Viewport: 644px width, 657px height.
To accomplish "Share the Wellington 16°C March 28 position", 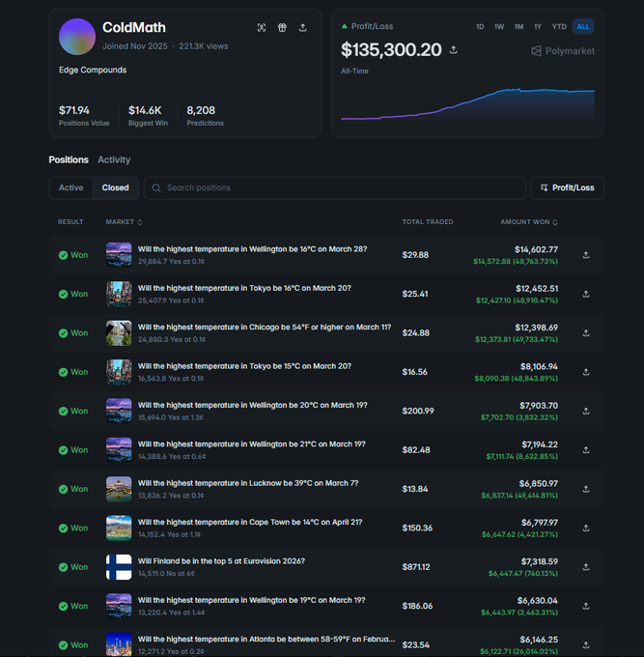I will (x=586, y=255).
